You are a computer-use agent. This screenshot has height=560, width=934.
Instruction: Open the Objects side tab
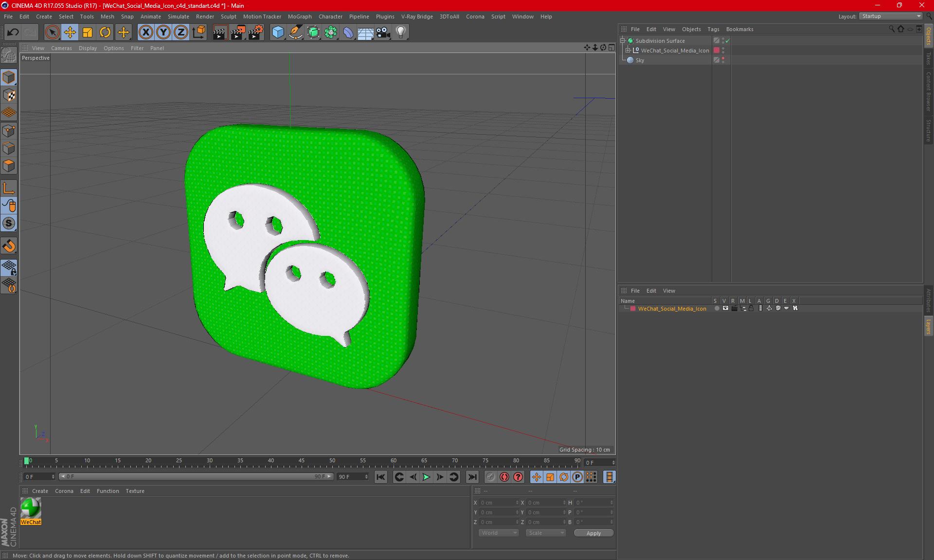click(x=929, y=36)
